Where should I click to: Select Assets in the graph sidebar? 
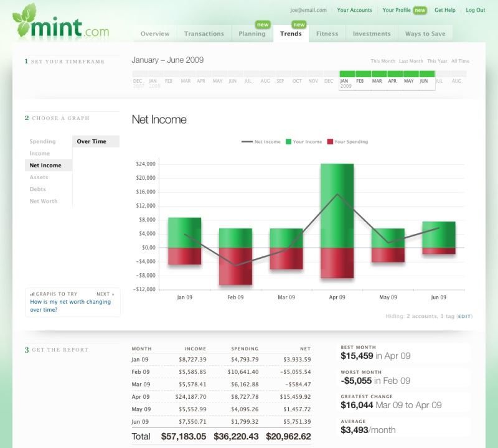(x=39, y=177)
